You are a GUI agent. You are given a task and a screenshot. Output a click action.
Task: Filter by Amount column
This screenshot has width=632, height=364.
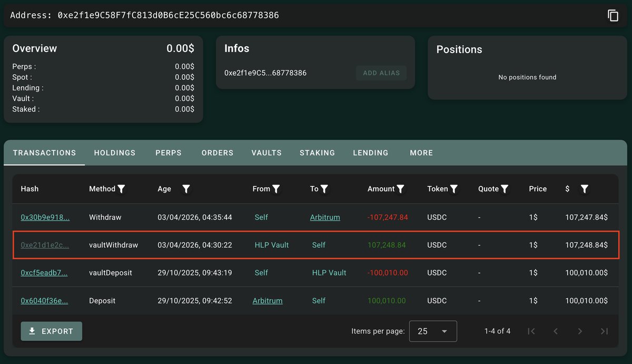[x=401, y=189]
